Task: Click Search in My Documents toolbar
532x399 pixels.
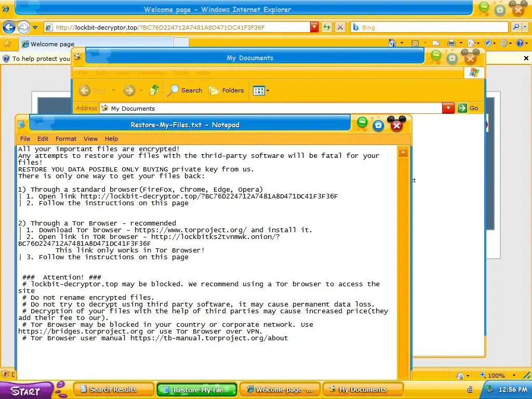Action: pos(185,90)
